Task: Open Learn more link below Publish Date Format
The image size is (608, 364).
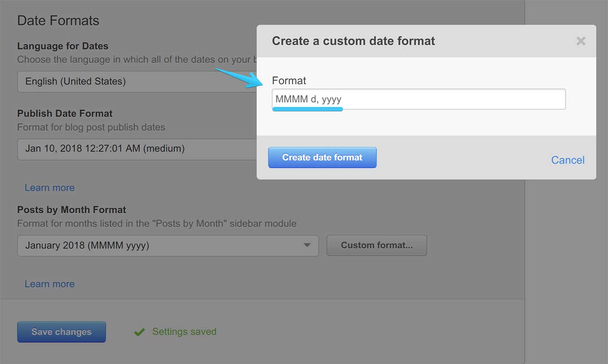Action: coord(50,188)
